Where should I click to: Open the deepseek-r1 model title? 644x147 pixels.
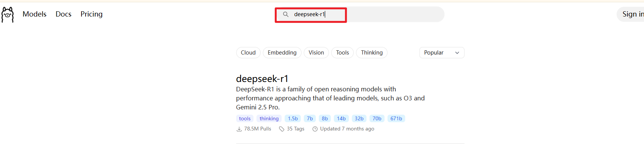262,79
